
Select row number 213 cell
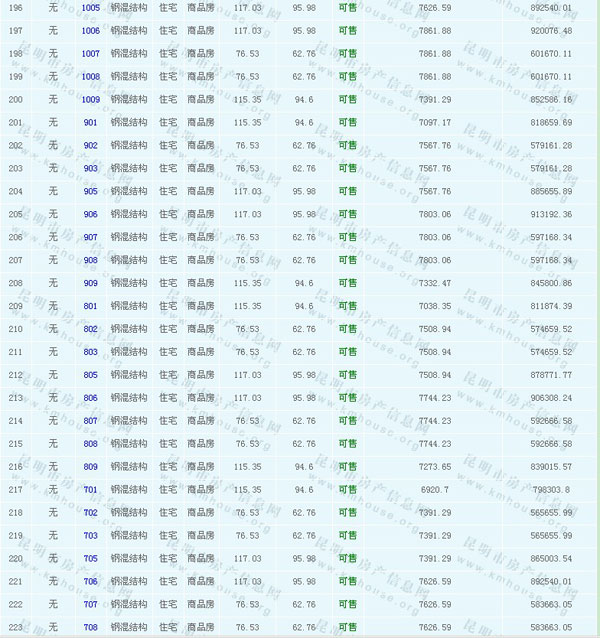[x=15, y=397]
